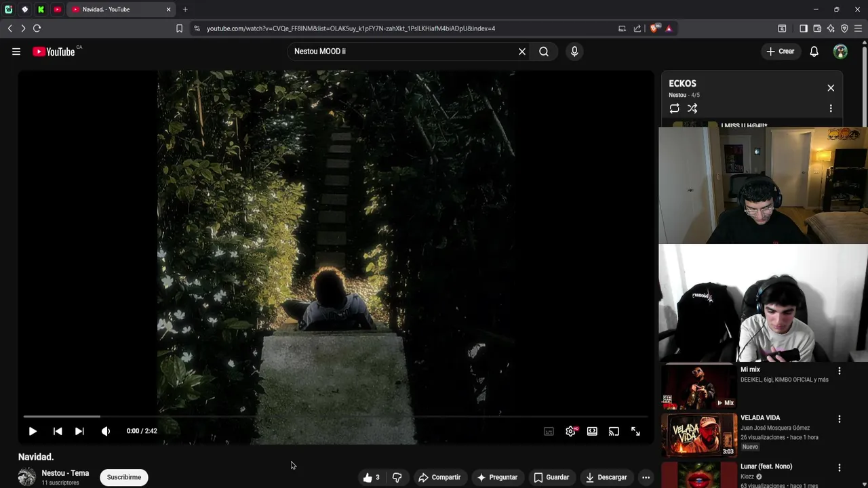Viewport: 868px width, 488px height.
Task: Go back in the browser
Action: [x=9, y=28]
